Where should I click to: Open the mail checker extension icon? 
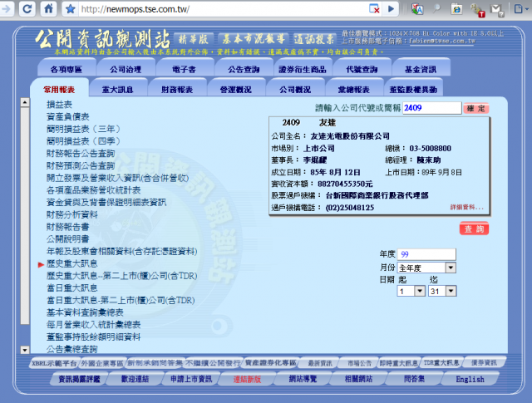497,10
